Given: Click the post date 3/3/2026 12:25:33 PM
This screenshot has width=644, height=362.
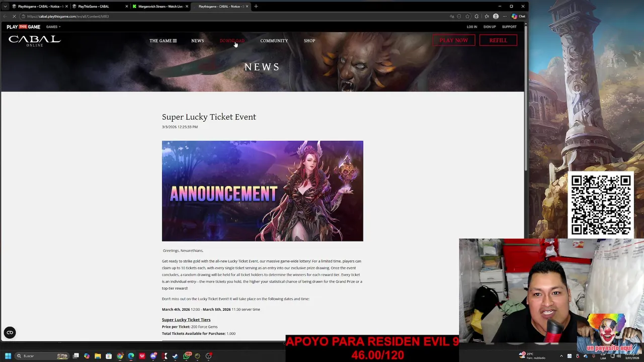Looking at the screenshot, I should click(180, 127).
